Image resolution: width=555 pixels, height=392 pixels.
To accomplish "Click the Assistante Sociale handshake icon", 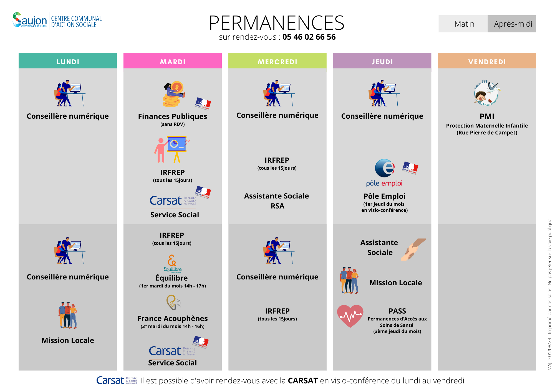I will [413, 249].
